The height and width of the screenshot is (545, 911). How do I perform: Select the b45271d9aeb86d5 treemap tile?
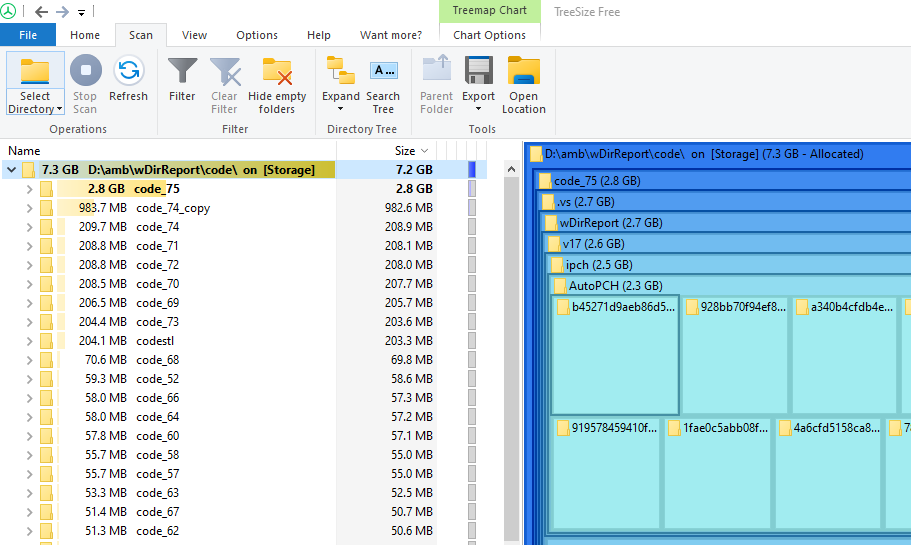pyautogui.click(x=615, y=355)
